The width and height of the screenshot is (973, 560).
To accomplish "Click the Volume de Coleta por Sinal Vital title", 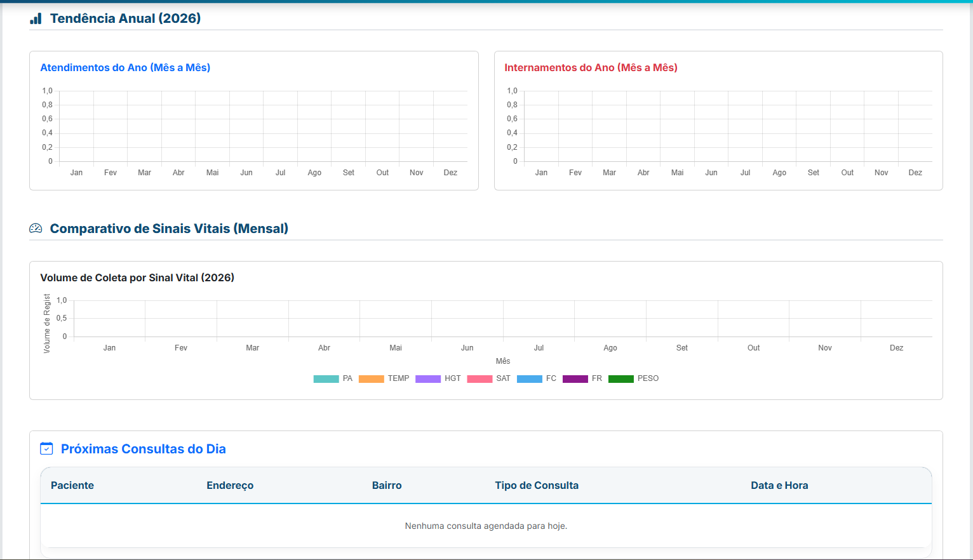I will pos(137,278).
